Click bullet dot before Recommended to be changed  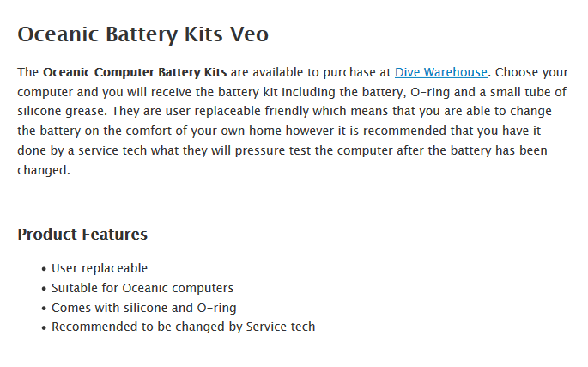44,327
